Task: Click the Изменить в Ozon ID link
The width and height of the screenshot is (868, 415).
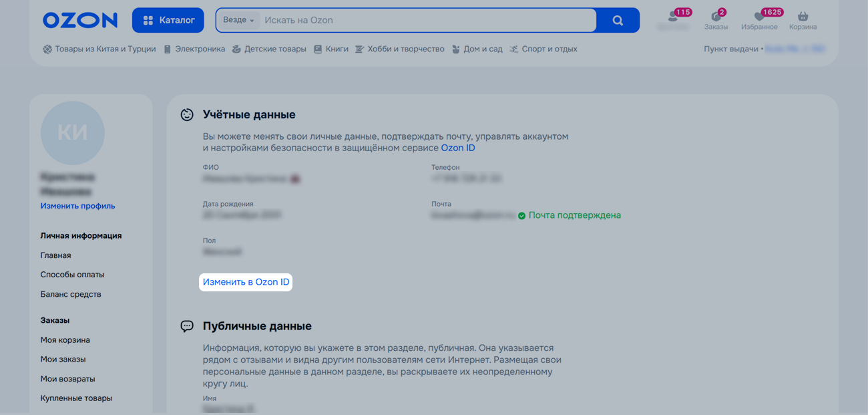Action: 246,282
